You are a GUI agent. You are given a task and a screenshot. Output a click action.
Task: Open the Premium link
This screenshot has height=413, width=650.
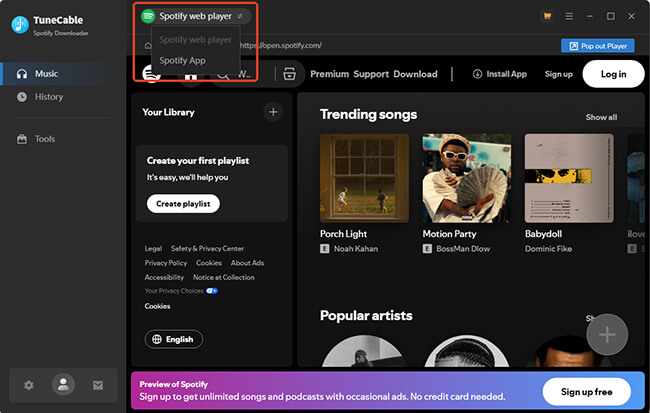coord(330,74)
